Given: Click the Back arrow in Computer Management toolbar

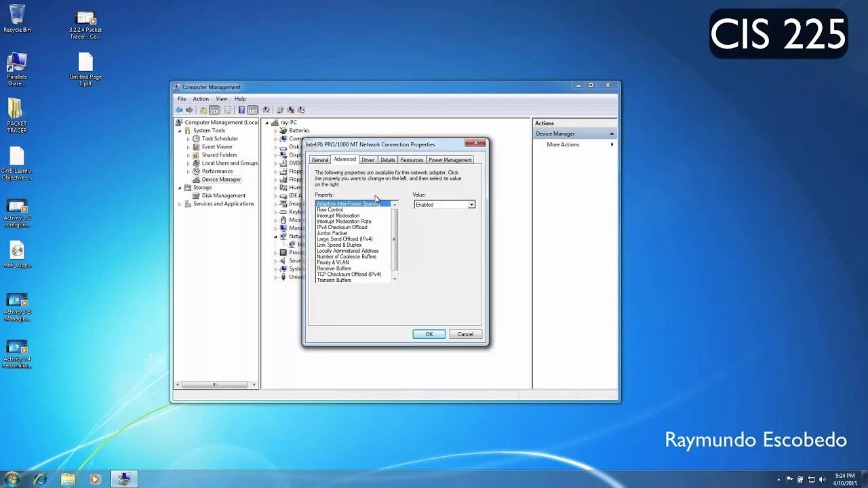Looking at the screenshot, I should [179, 110].
